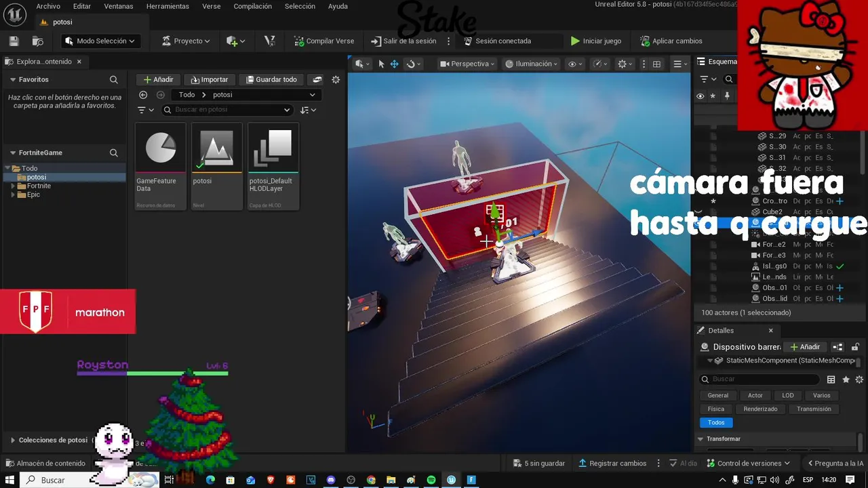Open the Perspectiva view dropdown

[469, 64]
